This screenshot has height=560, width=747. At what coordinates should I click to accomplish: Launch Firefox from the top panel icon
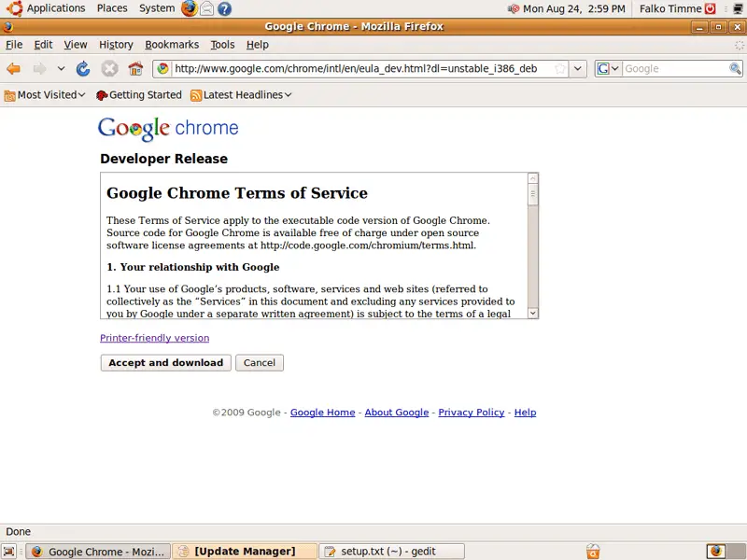[190, 8]
